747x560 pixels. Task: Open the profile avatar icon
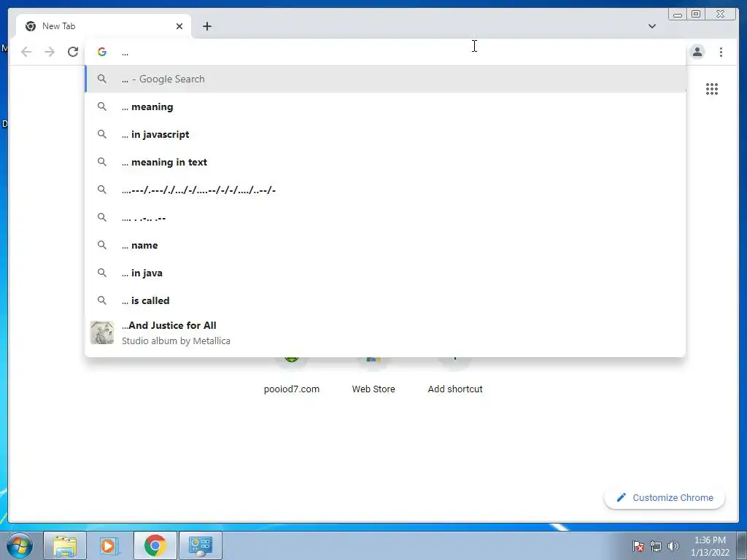697,52
